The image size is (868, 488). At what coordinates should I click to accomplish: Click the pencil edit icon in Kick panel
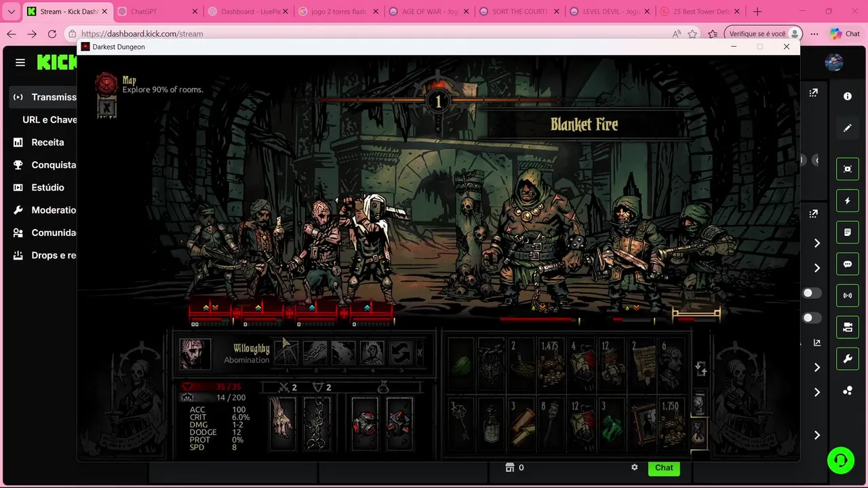pyautogui.click(x=847, y=127)
